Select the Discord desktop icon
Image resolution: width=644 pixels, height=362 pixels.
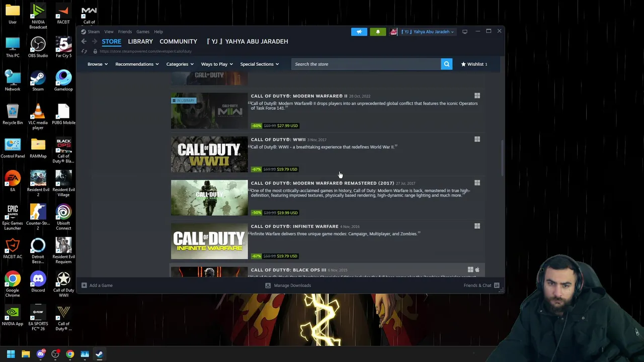pyautogui.click(x=38, y=282)
